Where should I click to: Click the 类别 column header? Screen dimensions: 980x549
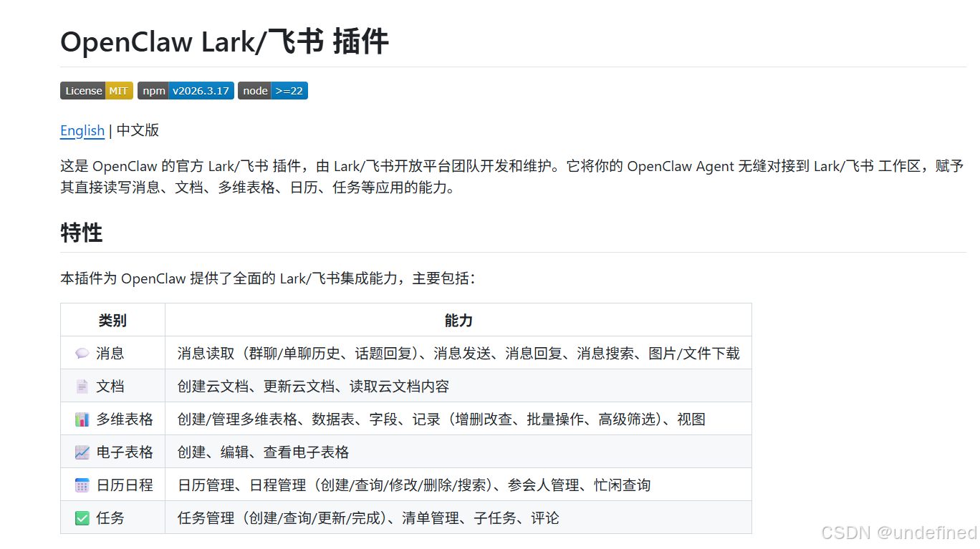(x=112, y=320)
